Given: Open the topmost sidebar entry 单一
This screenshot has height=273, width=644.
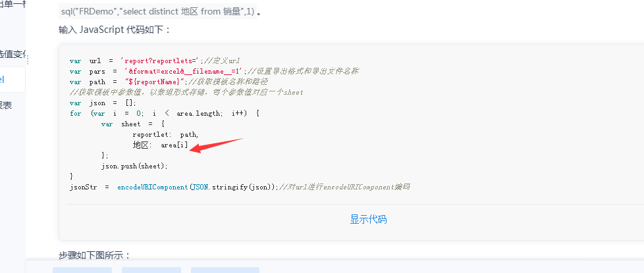Looking at the screenshot, I should 13,5.
